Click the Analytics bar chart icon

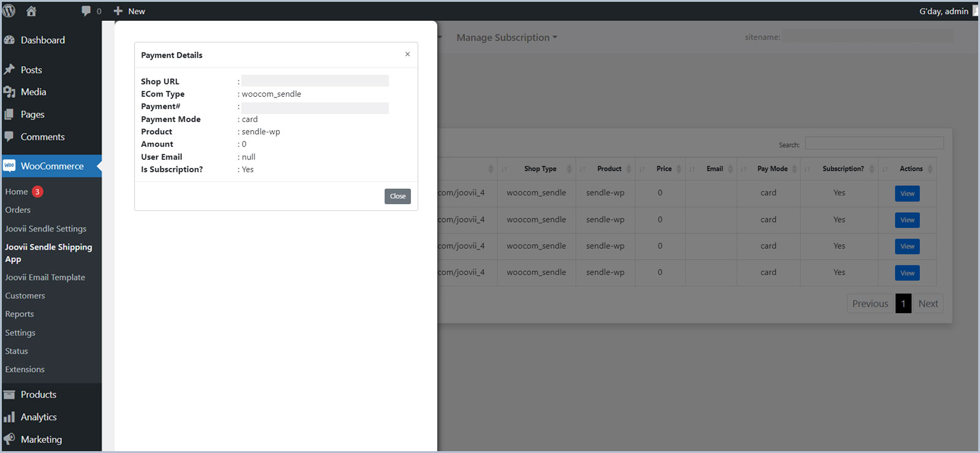[x=9, y=417]
